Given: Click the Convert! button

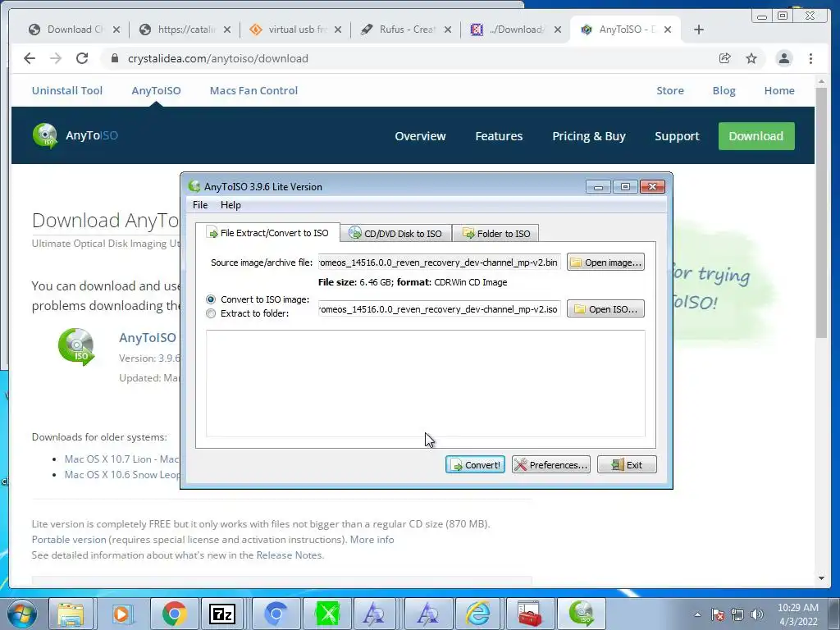Looking at the screenshot, I should coord(475,464).
